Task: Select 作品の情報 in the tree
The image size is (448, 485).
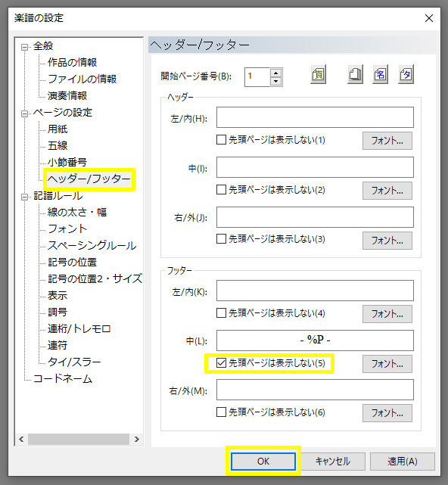Action: [72, 63]
